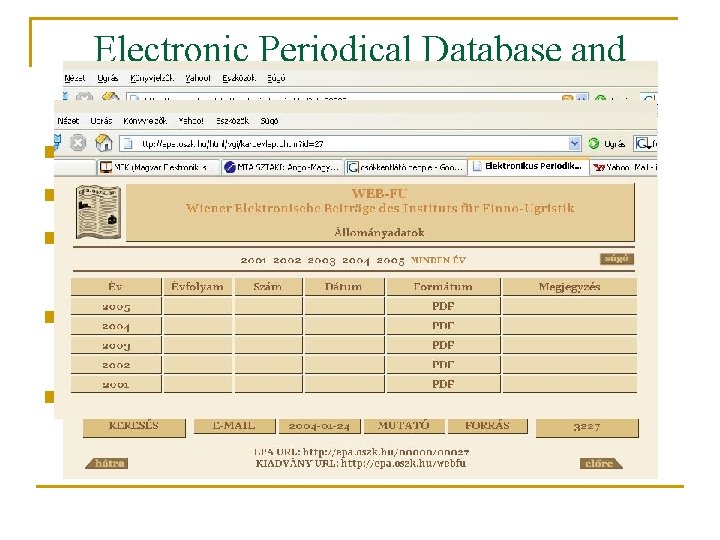Open Yahoo! menu in the front browser window
Viewport: 720px width, 540px height.
click(x=191, y=121)
